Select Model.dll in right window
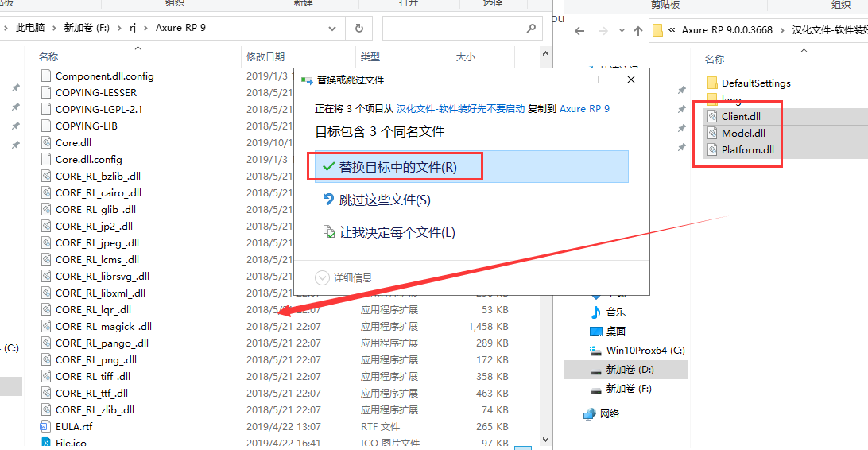This screenshot has height=450, width=868. 743,133
